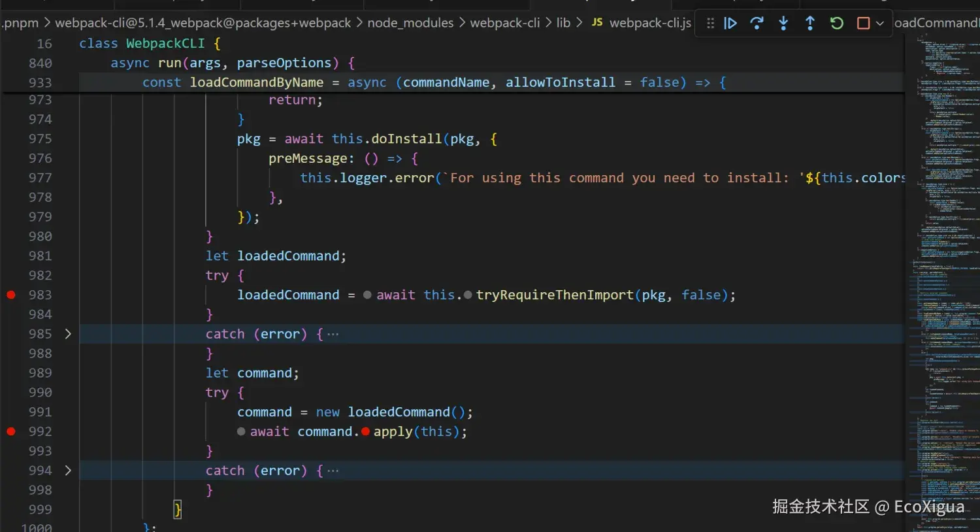The width and height of the screenshot is (980, 532).
Task: Grab the debug toolbar drag handle
Action: (x=710, y=24)
